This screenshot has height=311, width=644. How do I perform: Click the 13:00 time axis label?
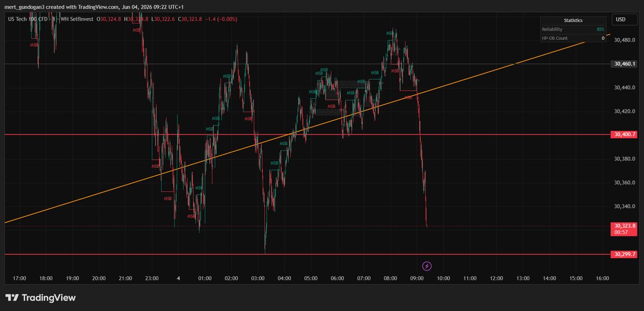(x=523, y=278)
